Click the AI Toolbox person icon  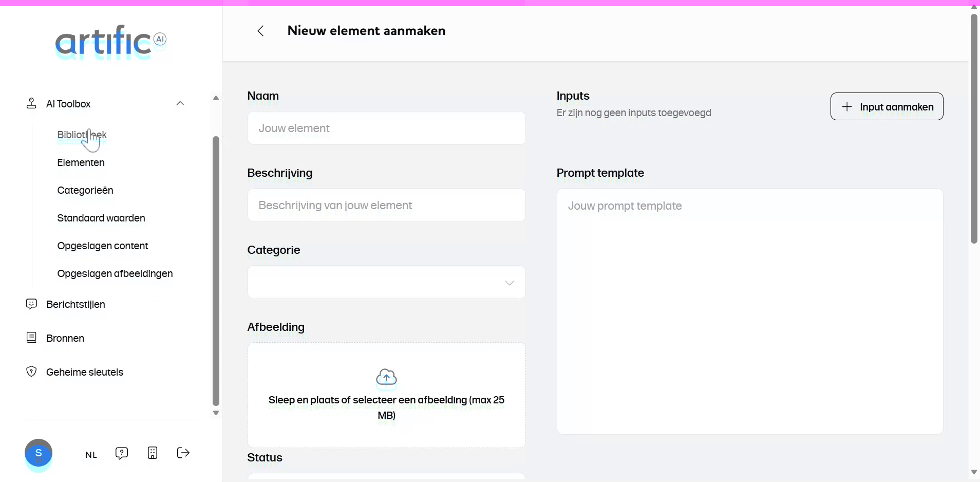[x=31, y=103]
